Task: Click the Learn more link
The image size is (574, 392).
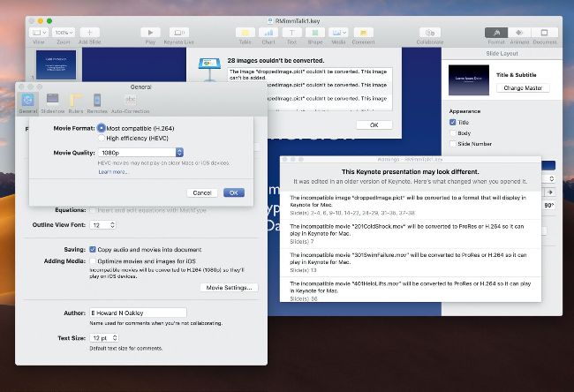Action: [x=113, y=171]
